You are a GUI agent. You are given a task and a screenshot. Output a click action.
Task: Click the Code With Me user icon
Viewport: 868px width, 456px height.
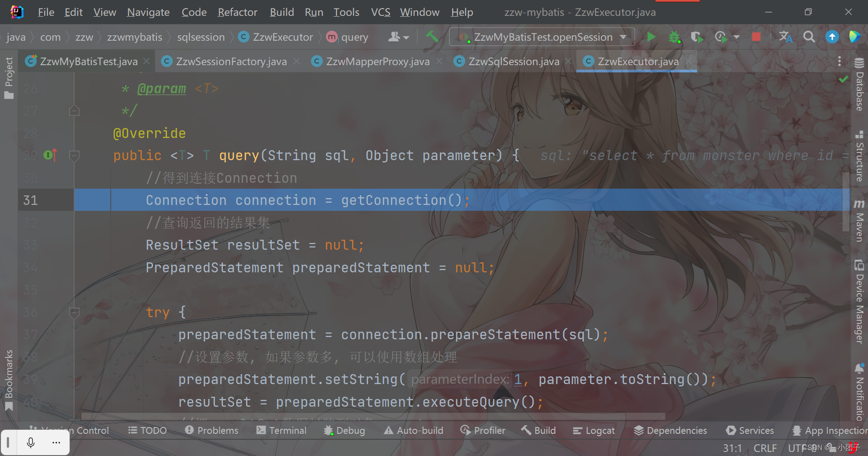pos(394,37)
